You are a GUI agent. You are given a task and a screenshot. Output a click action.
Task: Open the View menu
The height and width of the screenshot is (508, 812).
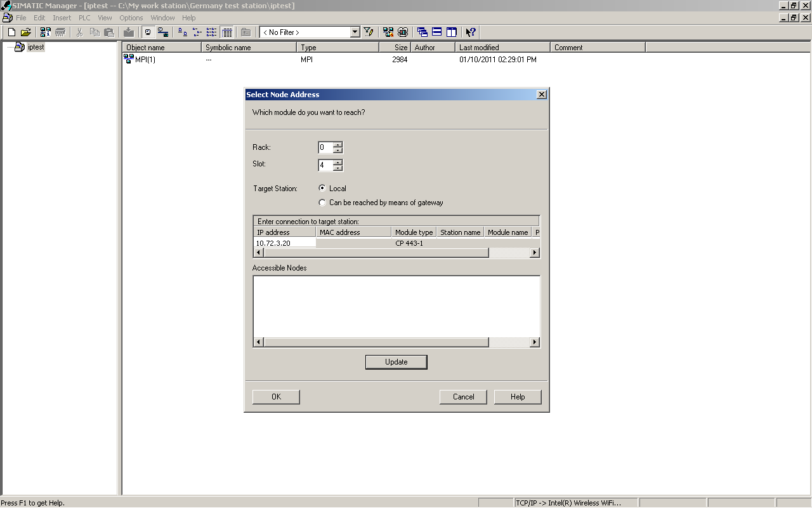click(x=105, y=18)
